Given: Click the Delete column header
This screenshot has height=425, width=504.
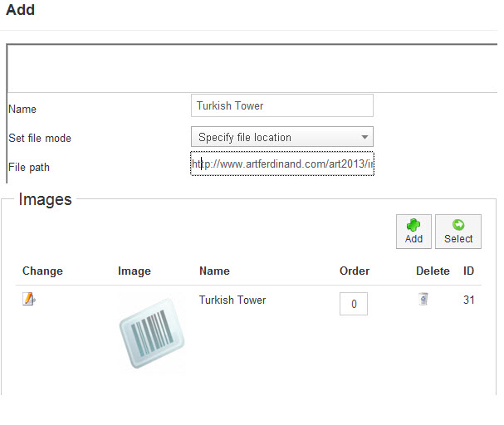Looking at the screenshot, I should pos(433,271).
